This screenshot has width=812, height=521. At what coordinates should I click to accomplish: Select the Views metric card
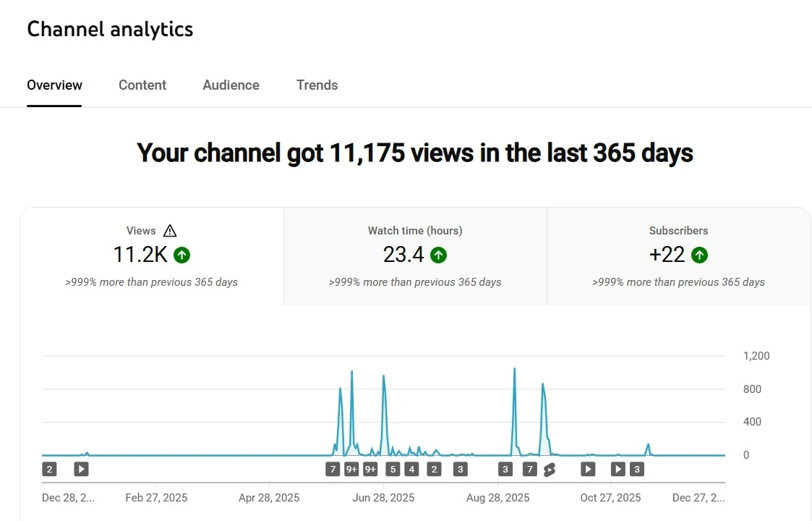[151, 255]
